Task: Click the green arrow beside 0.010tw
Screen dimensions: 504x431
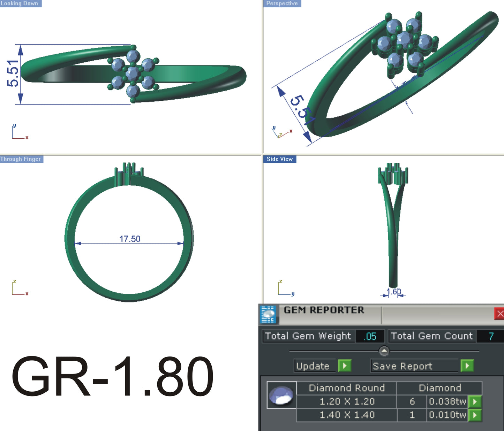Action: (476, 415)
